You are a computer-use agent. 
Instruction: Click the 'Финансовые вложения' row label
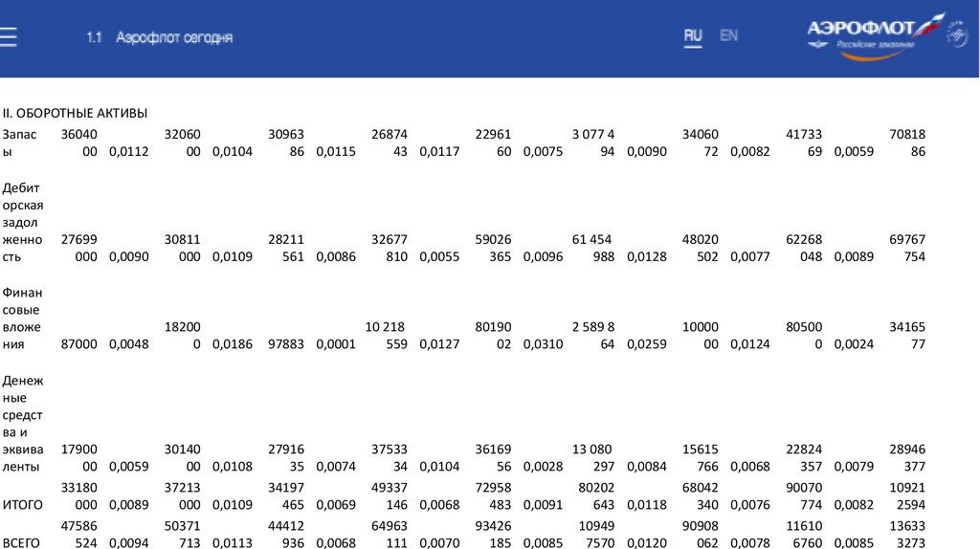pyautogui.click(x=23, y=318)
